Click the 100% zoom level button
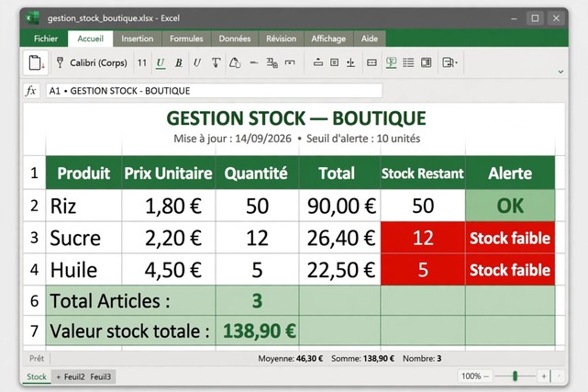588x392 pixels. click(x=471, y=375)
